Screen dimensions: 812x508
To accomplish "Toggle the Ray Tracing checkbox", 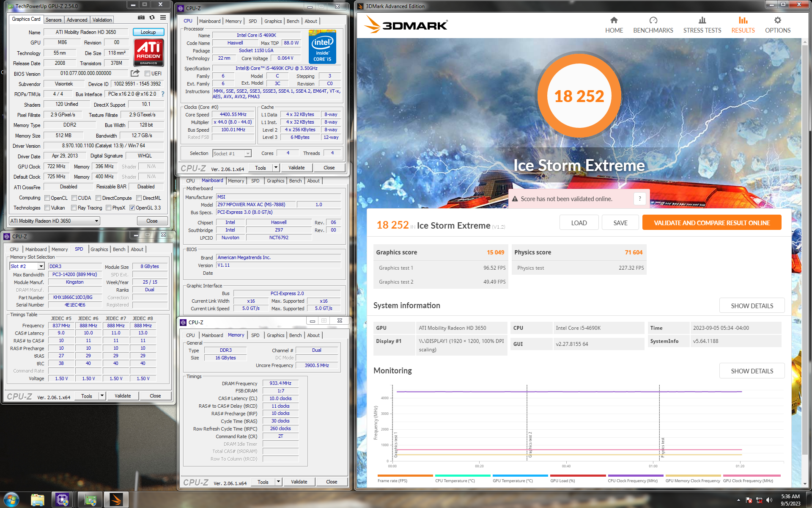I will pyautogui.click(x=74, y=207).
